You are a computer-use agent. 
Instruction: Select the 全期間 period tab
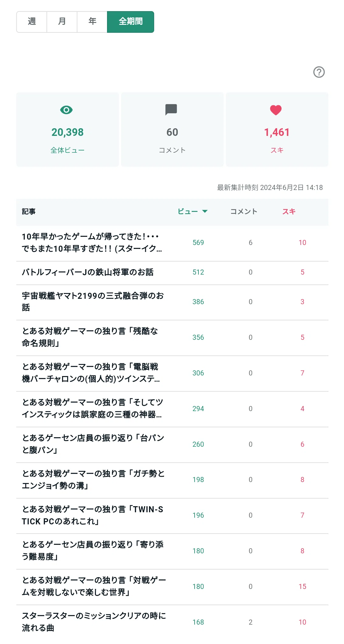pyautogui.click(x=131, y=22)
